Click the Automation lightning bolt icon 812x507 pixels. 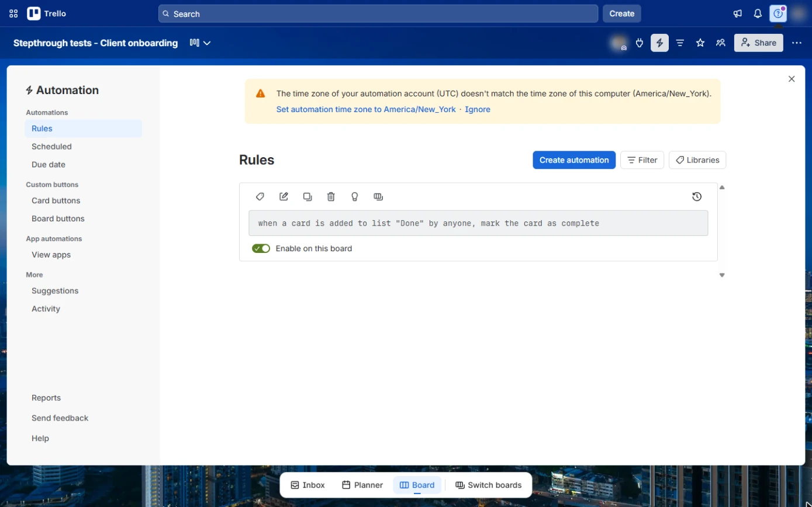[x=659, y=43]
